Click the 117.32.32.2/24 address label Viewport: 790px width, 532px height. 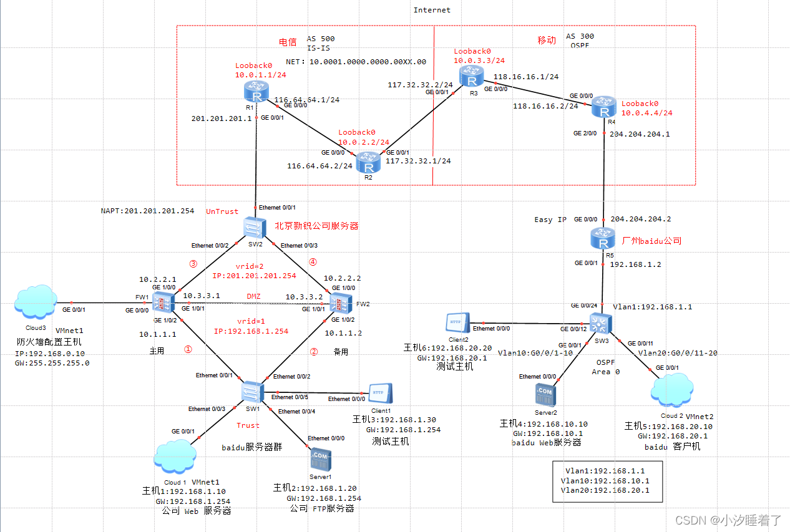tap(421, 84)
